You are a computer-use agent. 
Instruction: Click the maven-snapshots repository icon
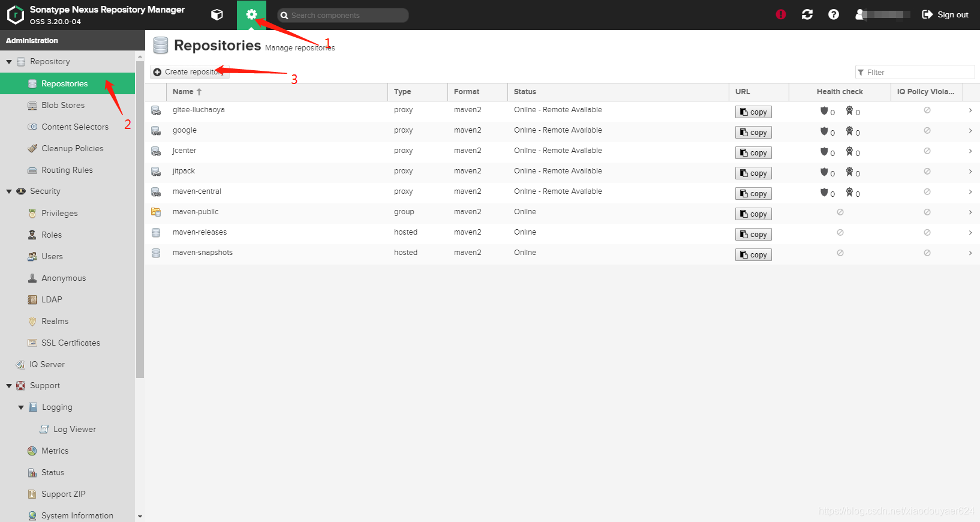pos(156,253)
